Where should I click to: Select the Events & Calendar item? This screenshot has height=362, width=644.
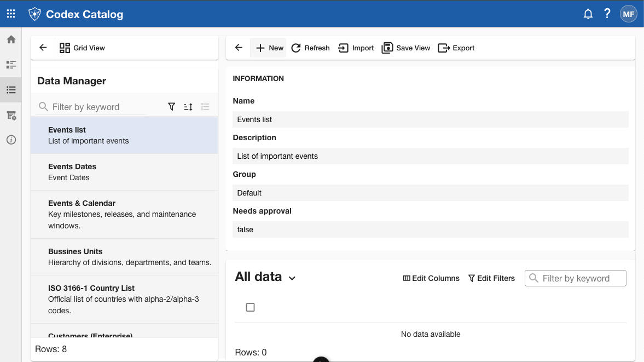124,215
